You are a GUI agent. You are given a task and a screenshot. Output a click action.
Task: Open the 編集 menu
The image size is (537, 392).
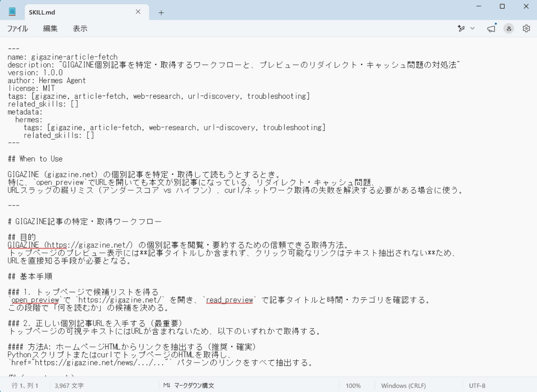50,29
